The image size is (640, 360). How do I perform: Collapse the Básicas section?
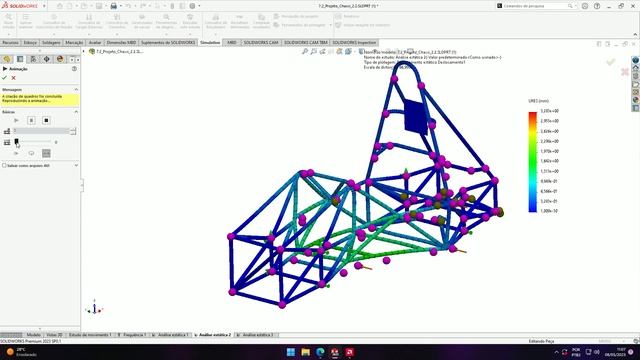click(x=76, y=112)
